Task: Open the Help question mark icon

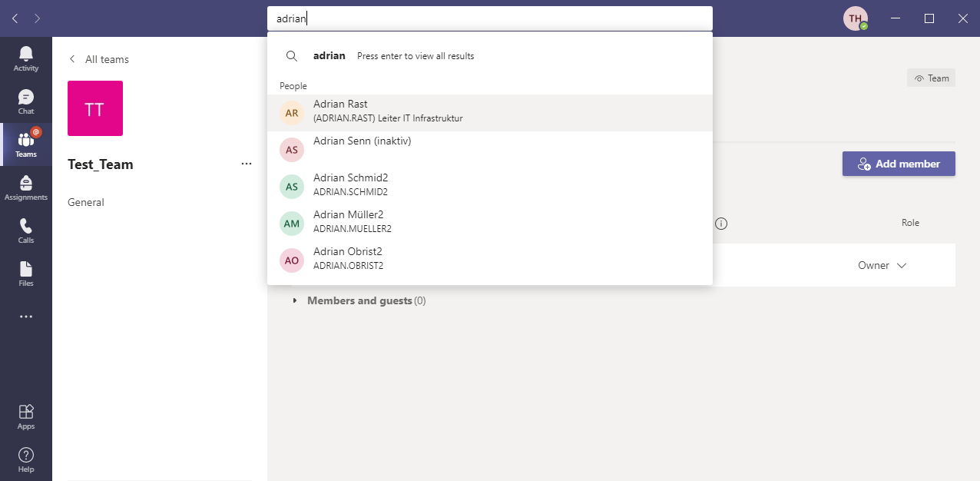Action: pos(26,459)
